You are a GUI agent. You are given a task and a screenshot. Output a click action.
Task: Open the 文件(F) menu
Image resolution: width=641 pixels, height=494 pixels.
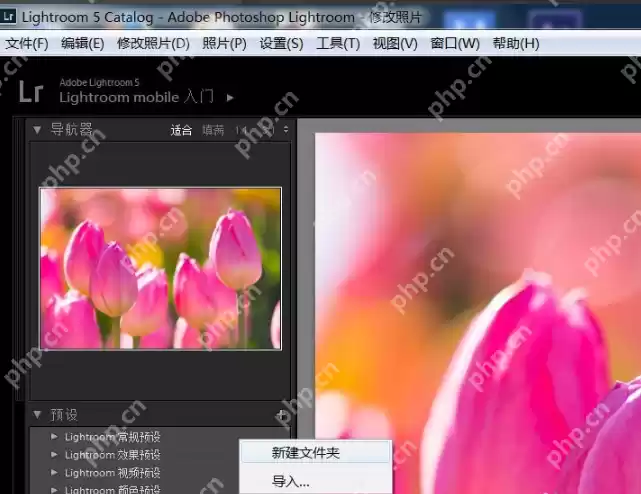27,43
